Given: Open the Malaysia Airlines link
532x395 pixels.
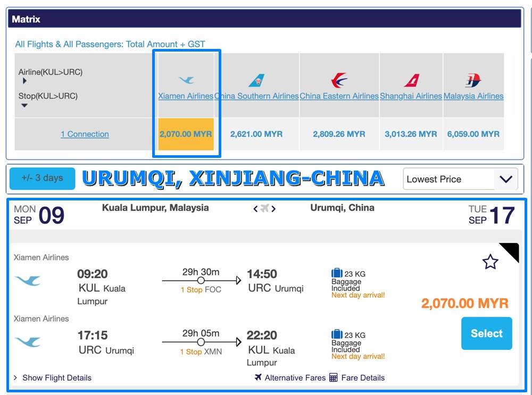Looking at the screenshot, I should [473, 96].
